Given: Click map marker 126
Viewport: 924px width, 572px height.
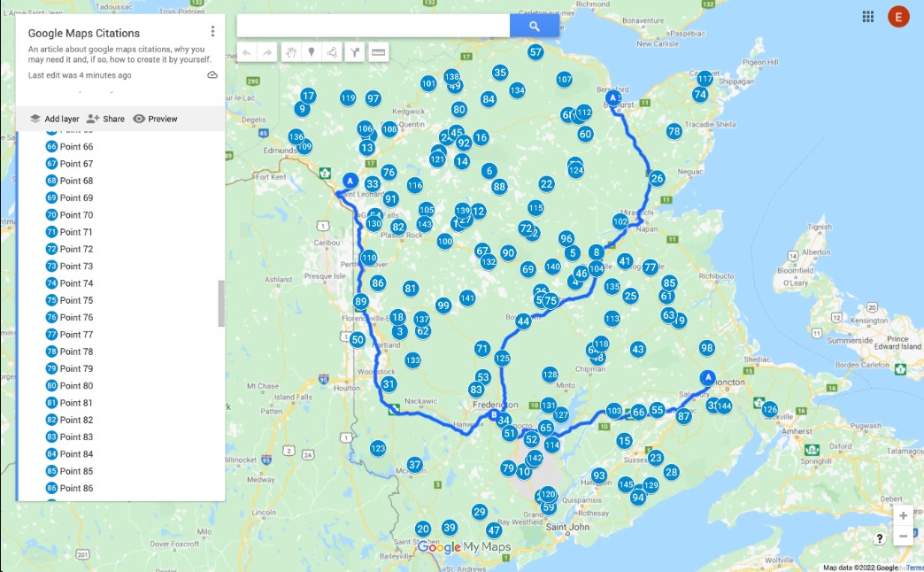Looking at the screenshot, I should click(770, 409).
